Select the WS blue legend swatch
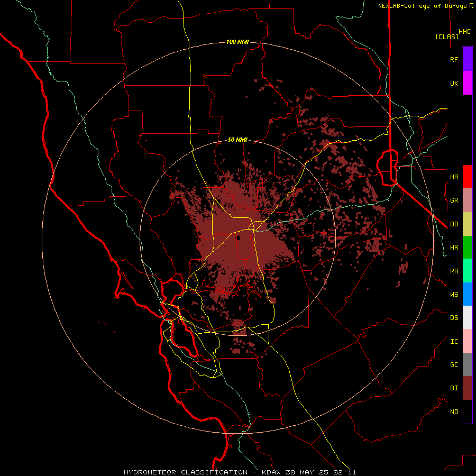Image resolution: width=476 pixels, height=476 pixels. (x=467, y=294)
